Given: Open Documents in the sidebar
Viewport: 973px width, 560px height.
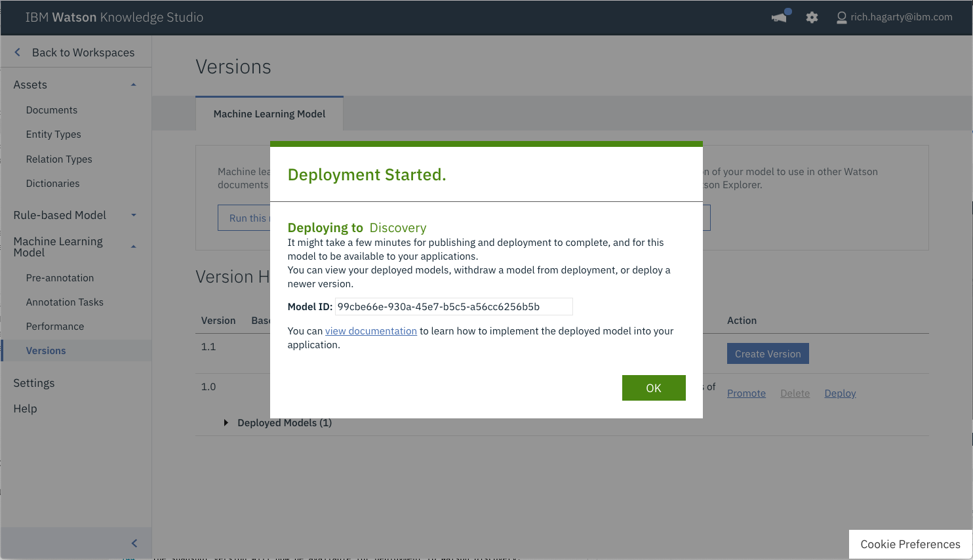Looking at the screenshot, I should pos(52,110).
